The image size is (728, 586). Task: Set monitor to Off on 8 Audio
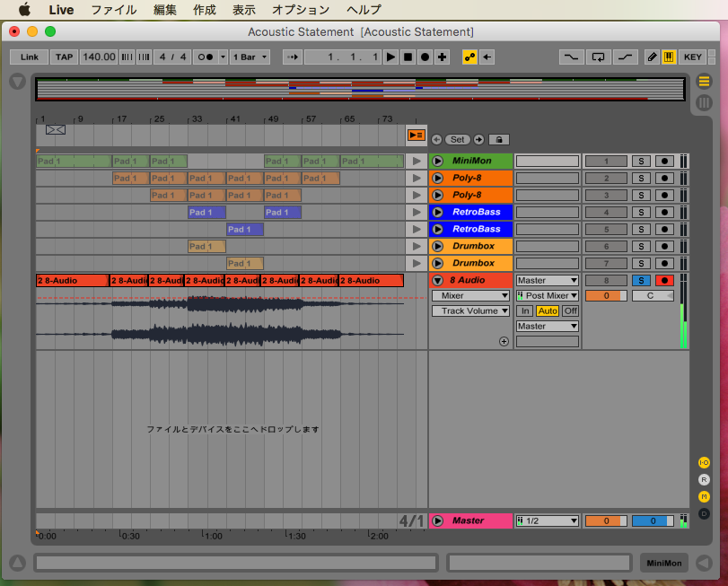coord(571,310)
